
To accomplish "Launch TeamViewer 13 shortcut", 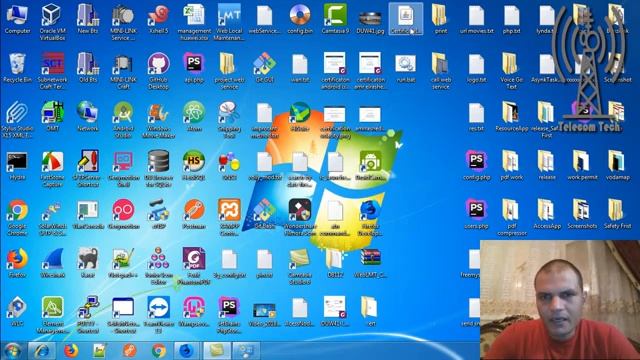I will (x=158, y=315).
